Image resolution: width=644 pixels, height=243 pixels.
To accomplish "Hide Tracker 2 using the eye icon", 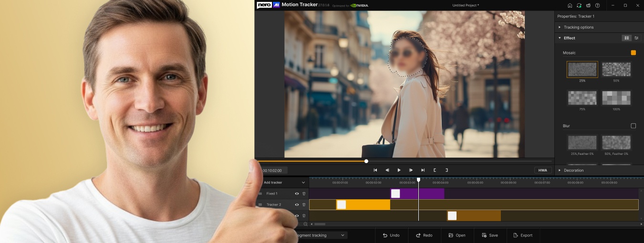I will pyautogui.click(x=297, y=204).
